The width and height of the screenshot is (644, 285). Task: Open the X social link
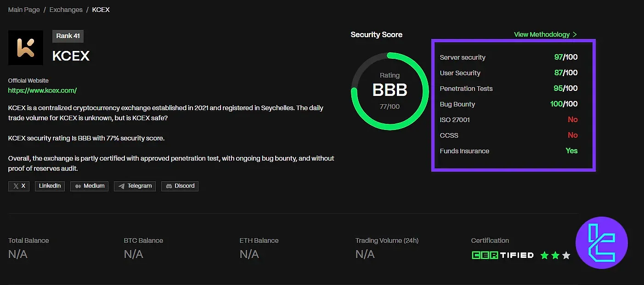pos(19,186)
